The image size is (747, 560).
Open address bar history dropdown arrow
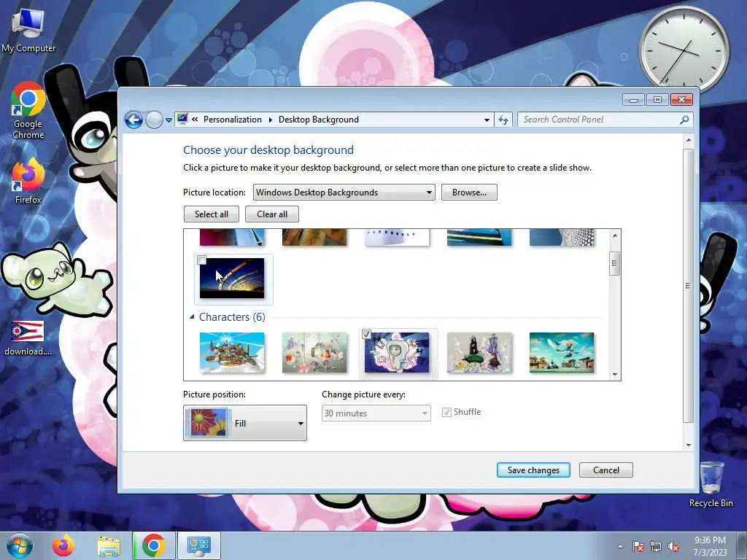point(487,120)
